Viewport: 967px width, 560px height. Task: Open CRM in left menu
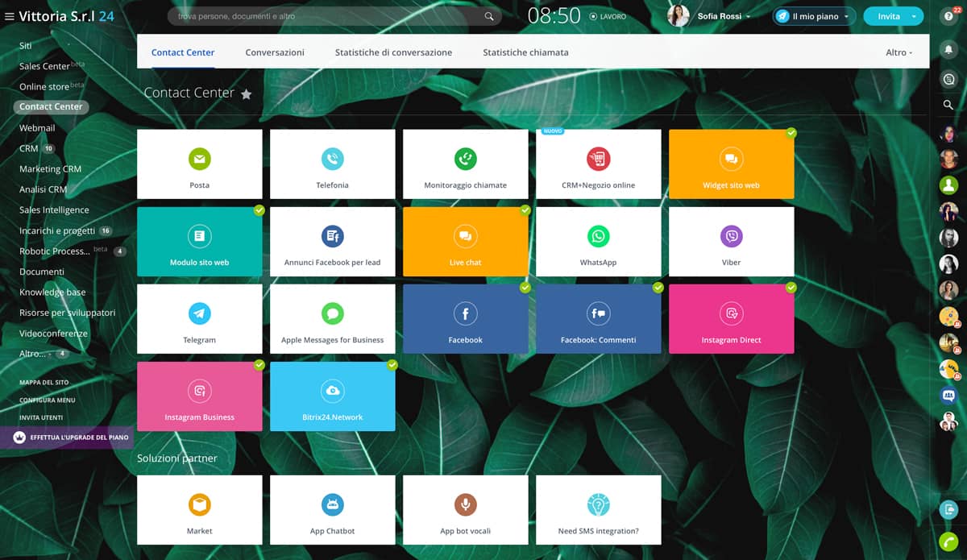(x=29, y=148)
